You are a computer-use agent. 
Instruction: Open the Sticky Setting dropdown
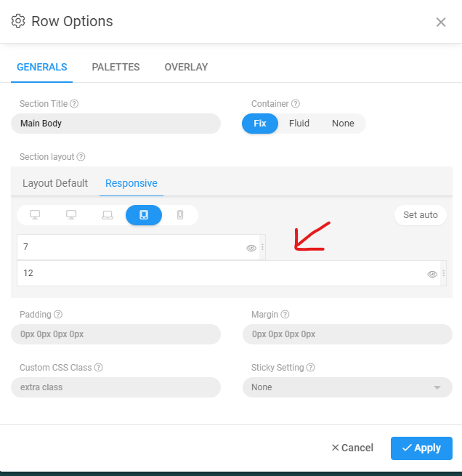tap(347, 387)
